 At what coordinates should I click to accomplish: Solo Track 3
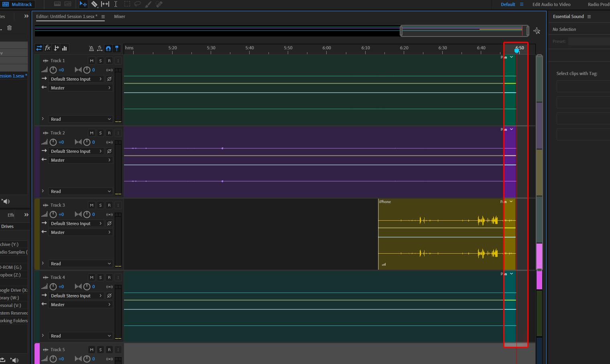coord(100,205)
